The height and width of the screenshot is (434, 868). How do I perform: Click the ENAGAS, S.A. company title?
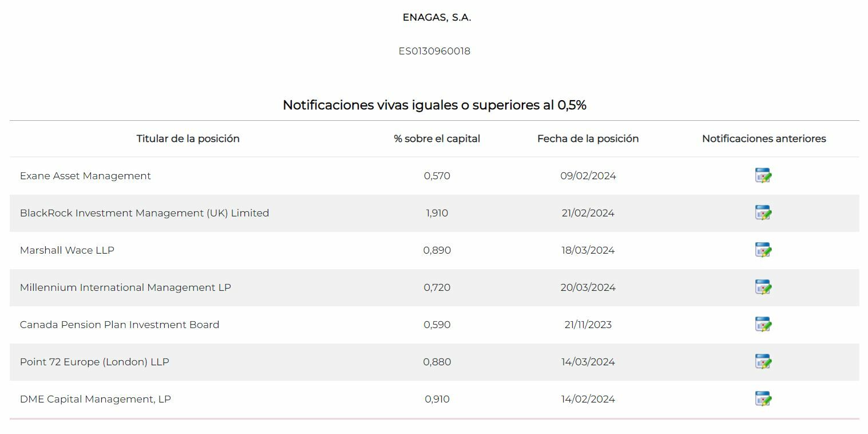coord(437,17)
